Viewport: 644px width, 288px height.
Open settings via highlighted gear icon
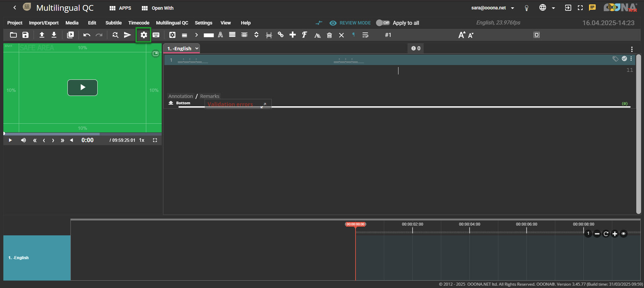[x=144, y=35]
